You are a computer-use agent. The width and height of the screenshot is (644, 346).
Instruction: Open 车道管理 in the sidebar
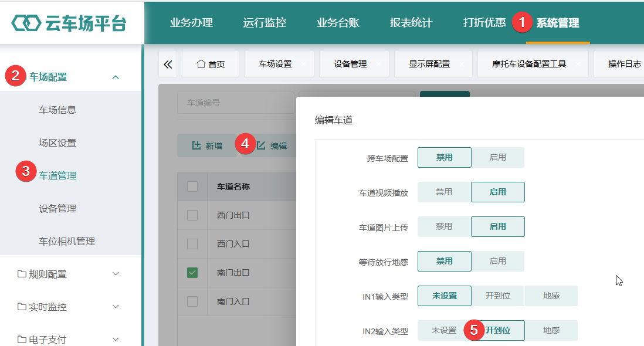[x=57, y=176]
